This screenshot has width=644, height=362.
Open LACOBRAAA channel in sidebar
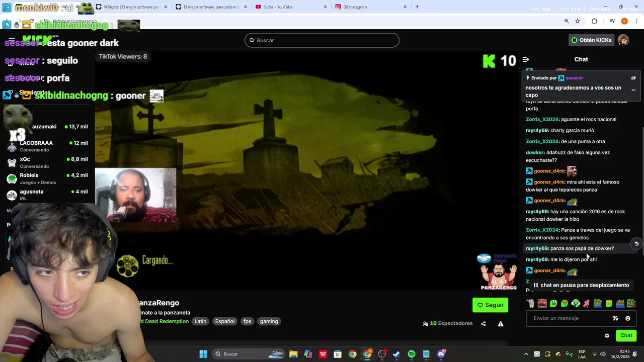coord(48,146)
